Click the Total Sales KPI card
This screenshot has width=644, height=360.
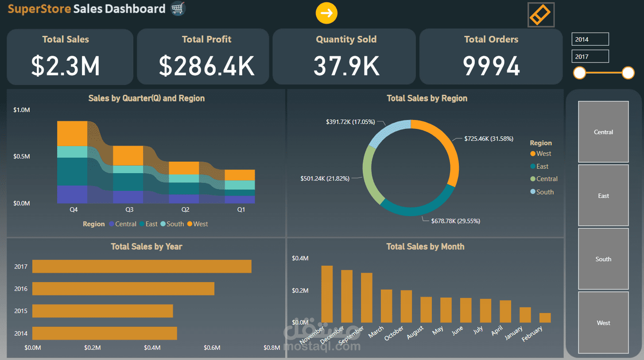pyautogui.click(x=70, y=57)
